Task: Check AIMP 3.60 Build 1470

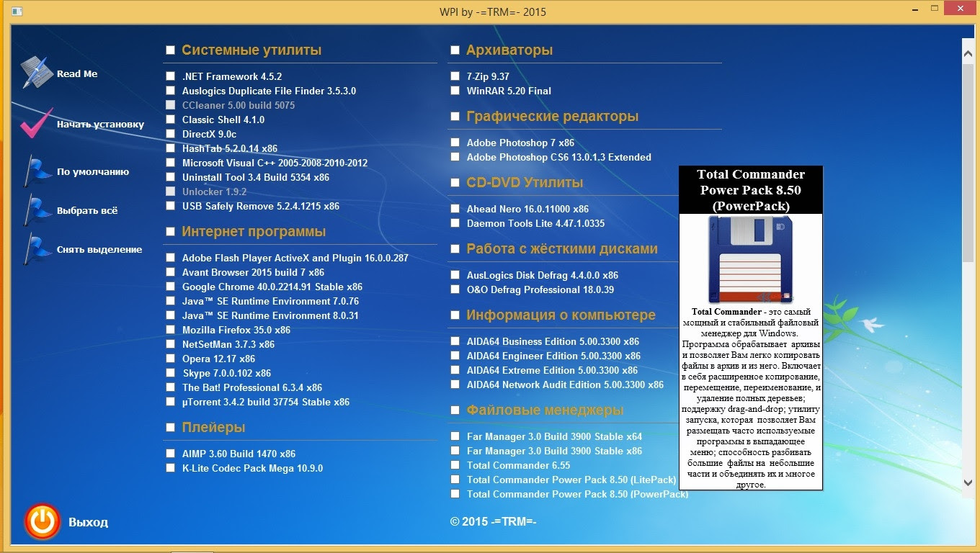Action: click(170, 454)
